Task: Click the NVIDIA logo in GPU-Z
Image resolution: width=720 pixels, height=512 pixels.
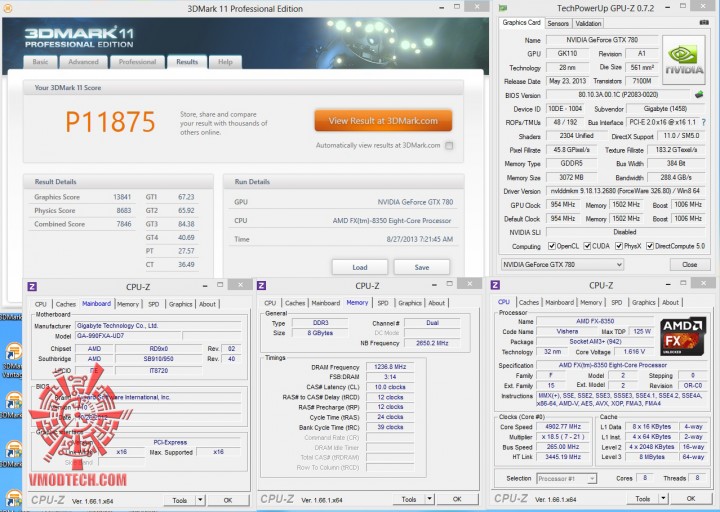Action: point(684,60)
